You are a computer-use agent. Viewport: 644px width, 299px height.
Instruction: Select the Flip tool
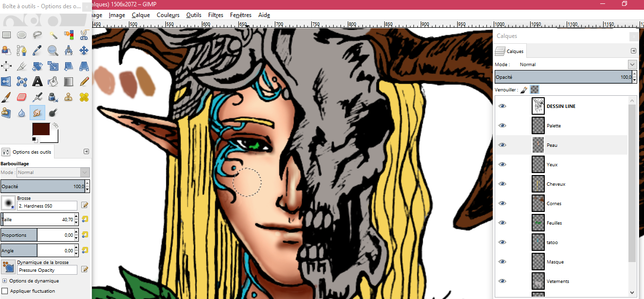pyautogui.click(x=6, y=82)
